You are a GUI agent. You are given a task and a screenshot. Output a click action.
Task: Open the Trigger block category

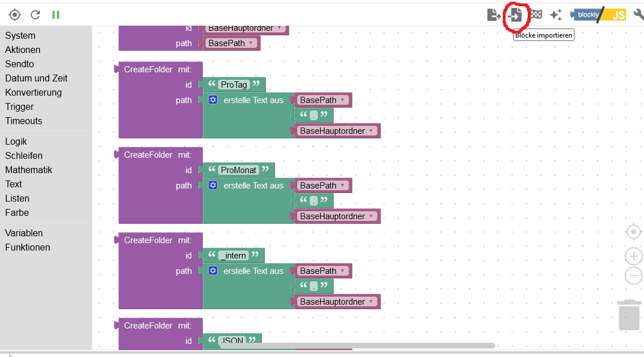pyautogui.click(x=19, y=106)
